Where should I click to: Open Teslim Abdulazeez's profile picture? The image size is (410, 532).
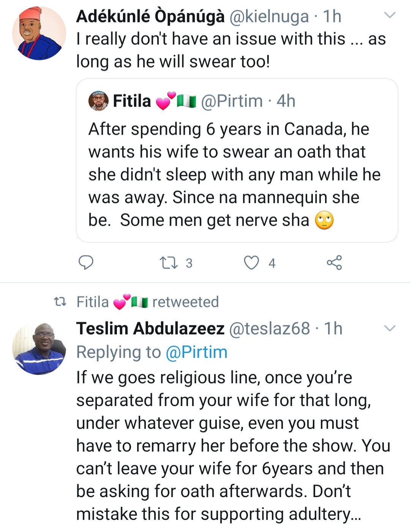39,349
